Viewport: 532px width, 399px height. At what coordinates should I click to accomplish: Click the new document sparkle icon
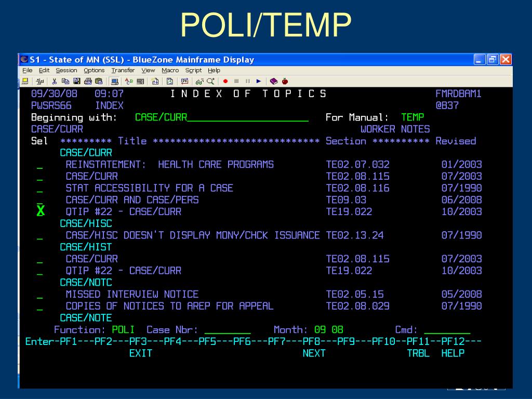coord(155,82)
